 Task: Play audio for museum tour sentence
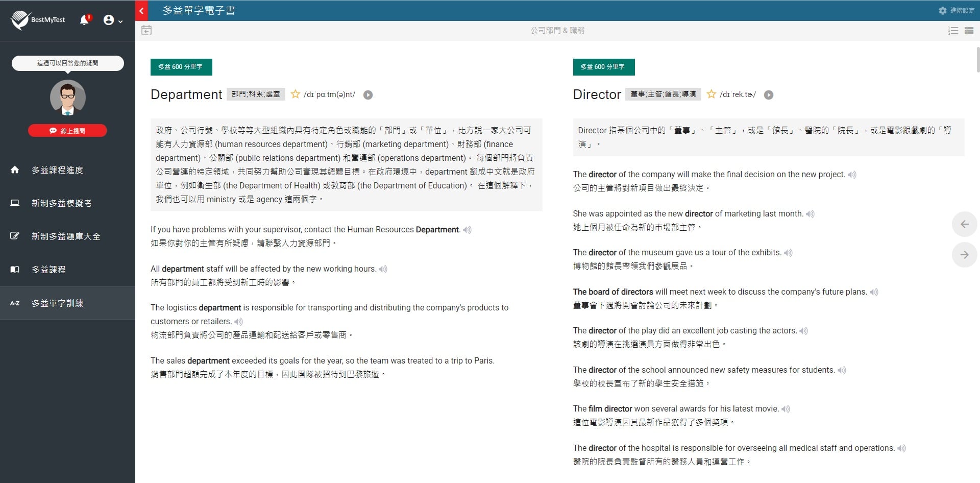pyautogui.click(x=788, y=253)
